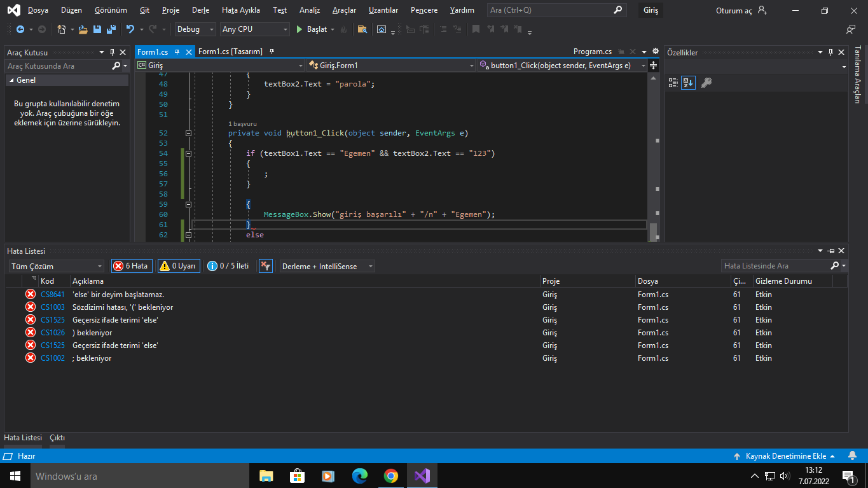
Task: Click the Save All toolbar icon
Action: pos(111,29)
